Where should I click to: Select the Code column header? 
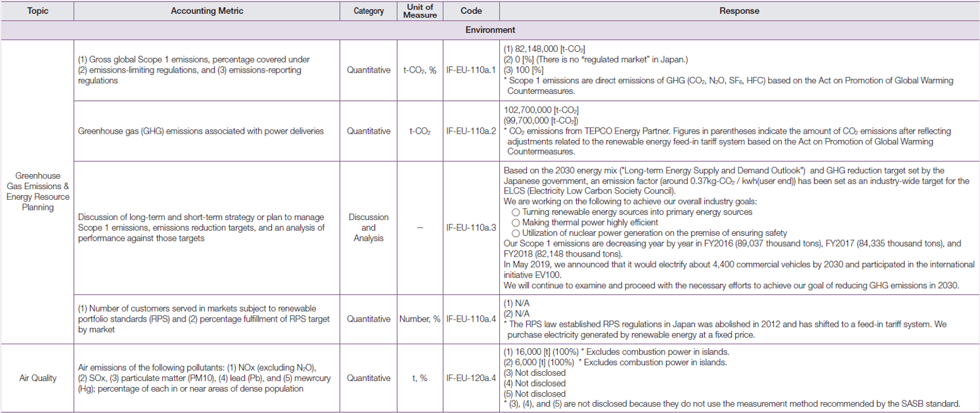(471, 11)
